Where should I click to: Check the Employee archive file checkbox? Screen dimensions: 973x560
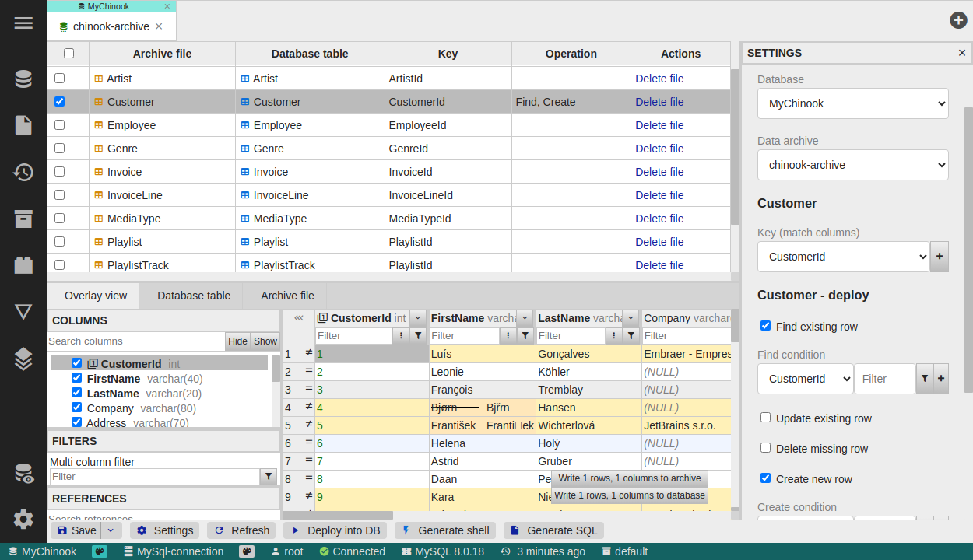click(x=59, y=125)
